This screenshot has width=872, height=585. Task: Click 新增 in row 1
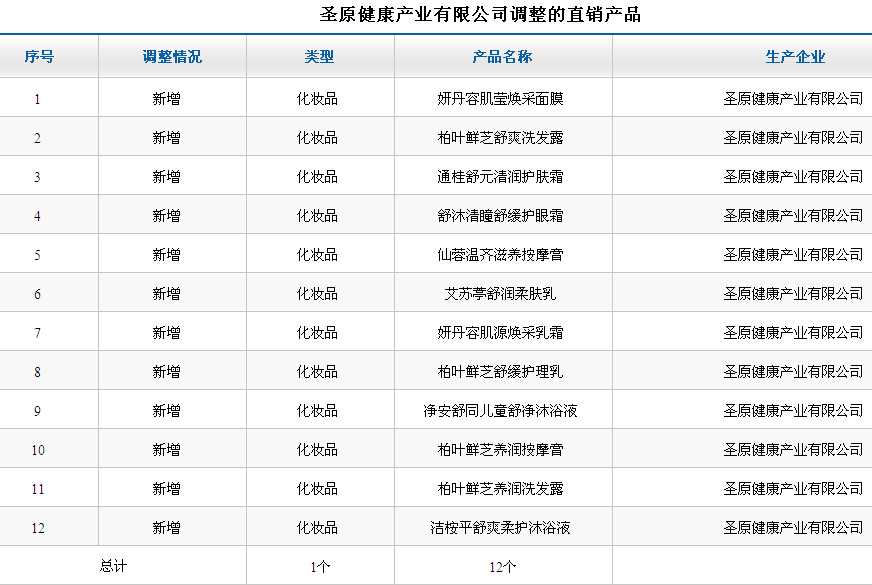(x=166, y=99)
